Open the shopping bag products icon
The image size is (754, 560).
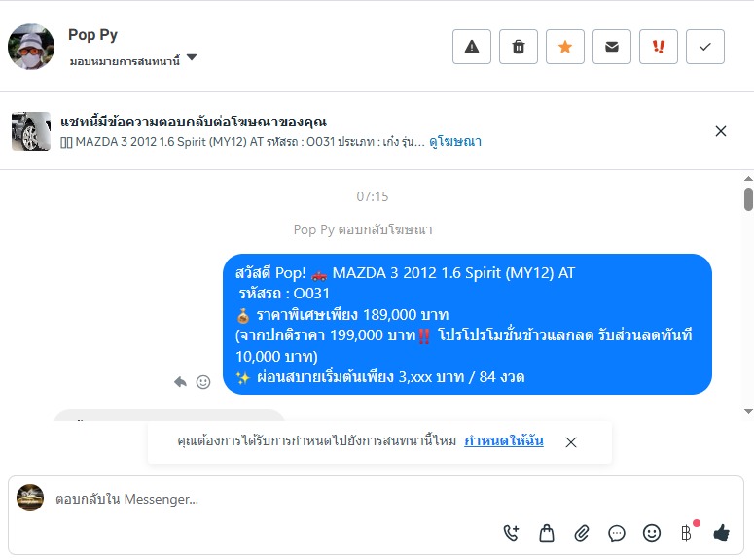coord(547,533)
